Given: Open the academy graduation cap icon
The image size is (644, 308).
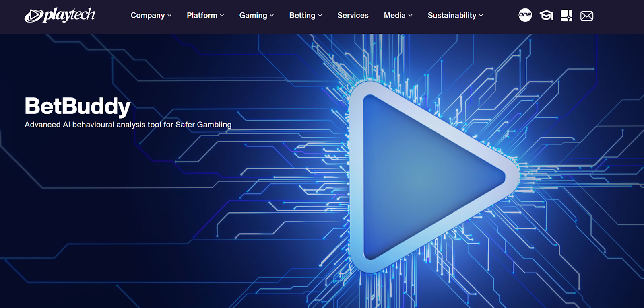Looking at the screenshot, I should click(546, 16).
